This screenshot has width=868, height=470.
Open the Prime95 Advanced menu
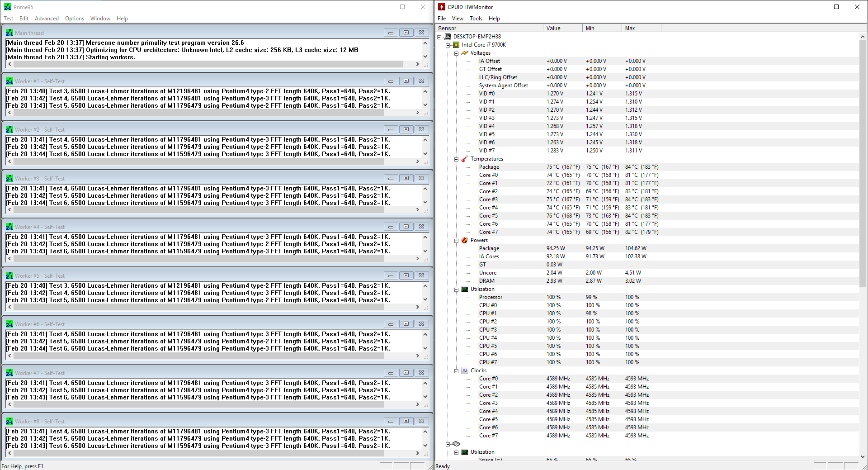(x=47, y=19)
